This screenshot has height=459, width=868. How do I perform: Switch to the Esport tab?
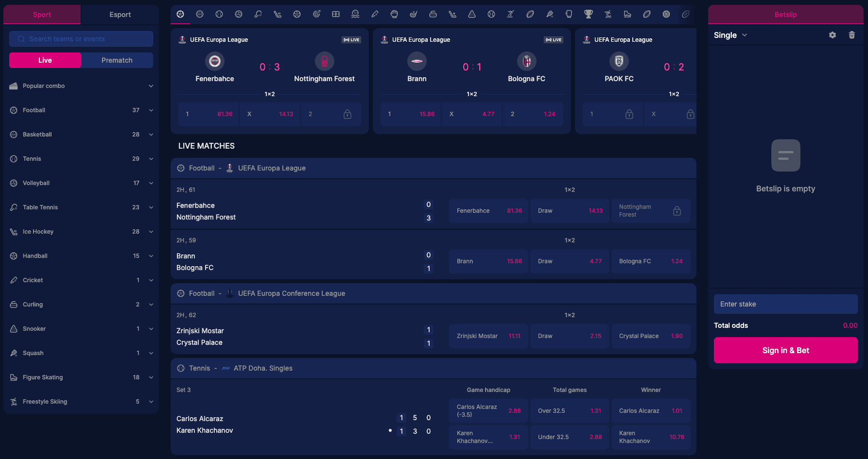pyautogui.click(x=120, y=15)
